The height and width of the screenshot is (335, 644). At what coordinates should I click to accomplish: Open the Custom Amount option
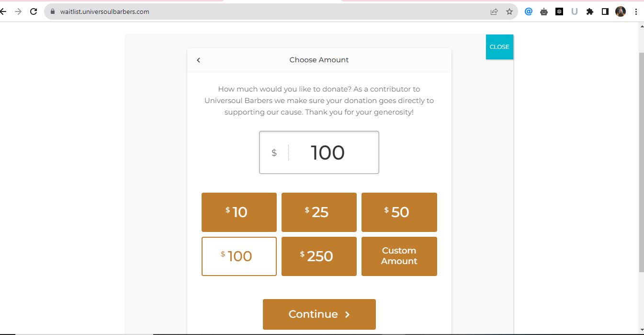(x=399, y=256)
